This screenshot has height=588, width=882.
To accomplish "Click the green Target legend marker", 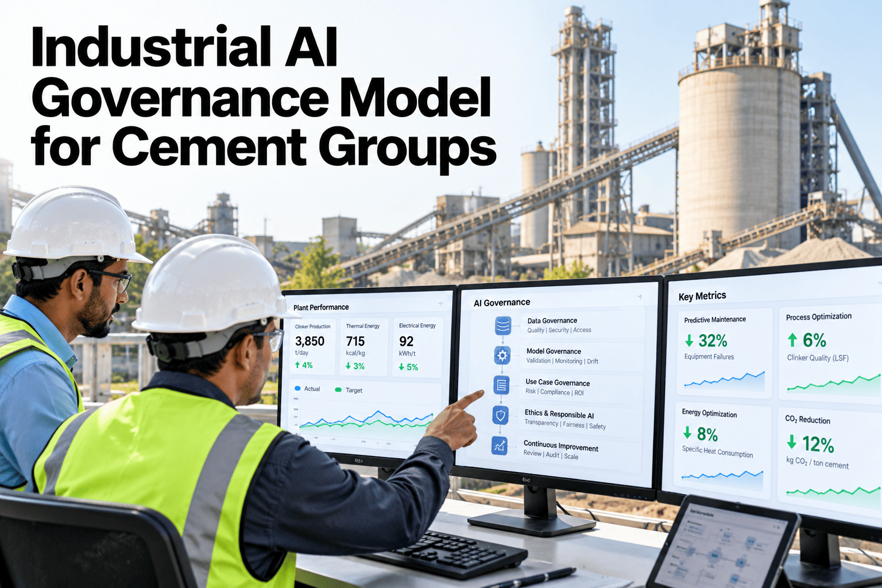I will point(338,390).
